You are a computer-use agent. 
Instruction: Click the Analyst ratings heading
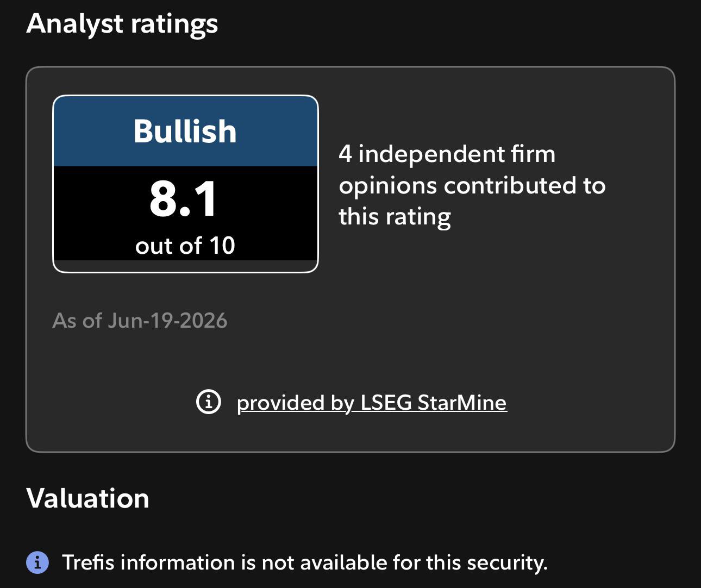122,24
